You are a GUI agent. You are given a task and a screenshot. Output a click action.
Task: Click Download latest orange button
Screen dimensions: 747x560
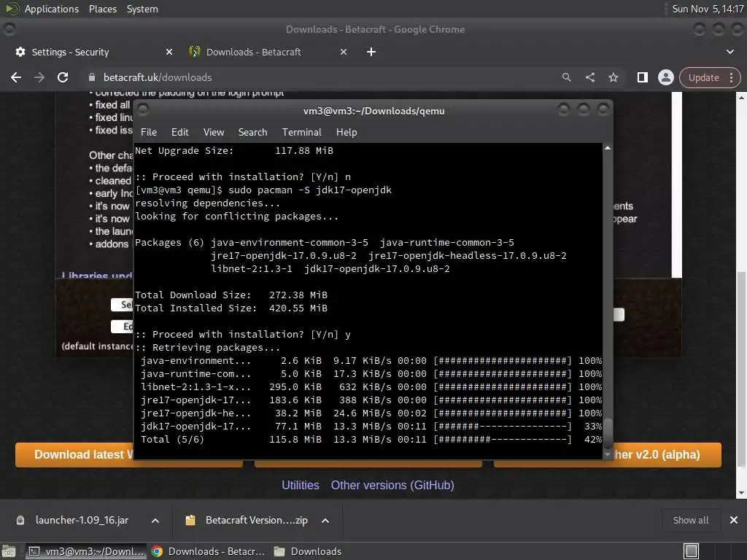pyautogui.click(x=74, y=455)
